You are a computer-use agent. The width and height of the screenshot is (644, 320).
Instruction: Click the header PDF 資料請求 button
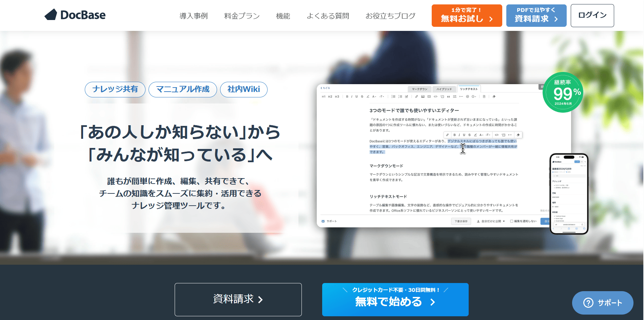(536, 16)
